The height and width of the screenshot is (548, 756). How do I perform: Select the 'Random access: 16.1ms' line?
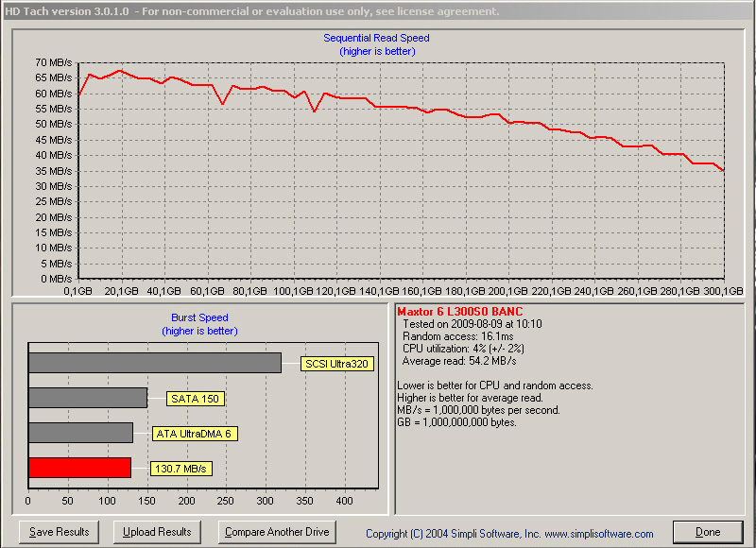coord(458,336)
